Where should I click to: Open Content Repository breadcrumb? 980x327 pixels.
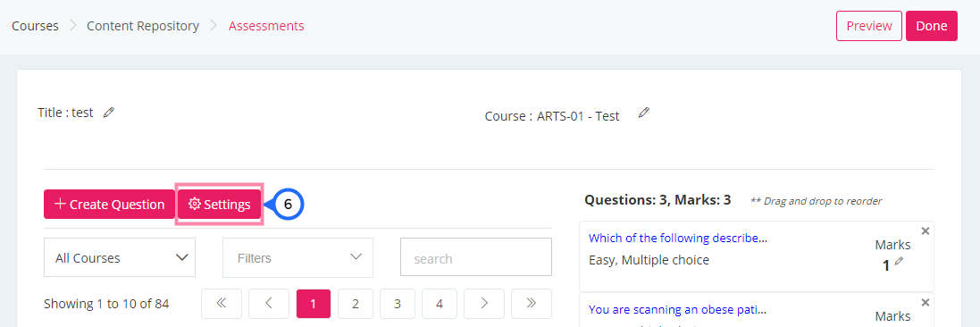point(143,26)
